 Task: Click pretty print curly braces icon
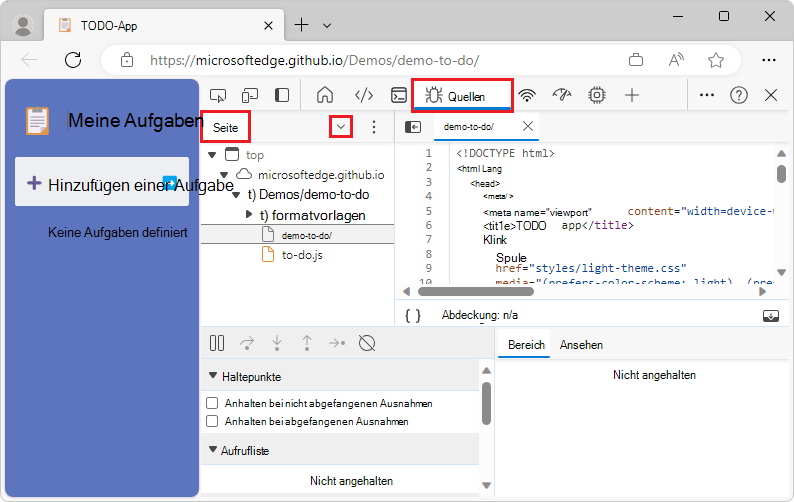413,315
